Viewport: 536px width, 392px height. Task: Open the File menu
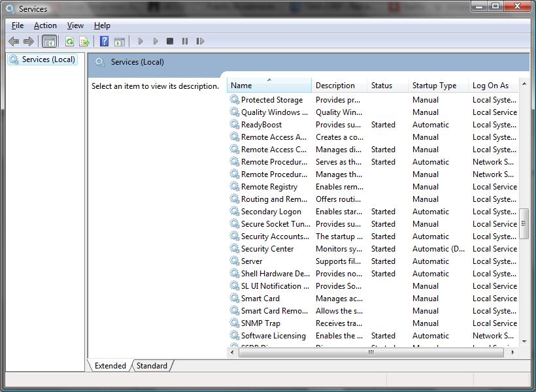(x=17, y=25)
